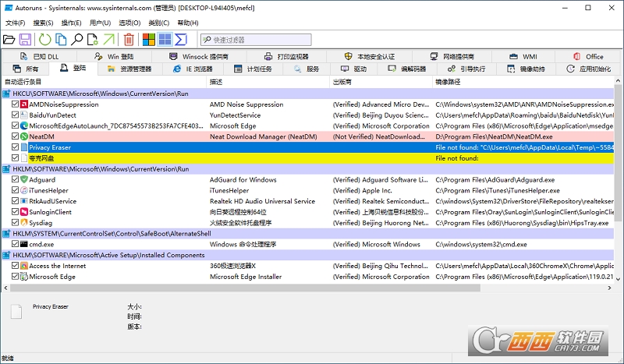The height and width of the screenshot is (364, 624).
Task: Click the iTunesHelper entry icon
Action: coord(24,190)
